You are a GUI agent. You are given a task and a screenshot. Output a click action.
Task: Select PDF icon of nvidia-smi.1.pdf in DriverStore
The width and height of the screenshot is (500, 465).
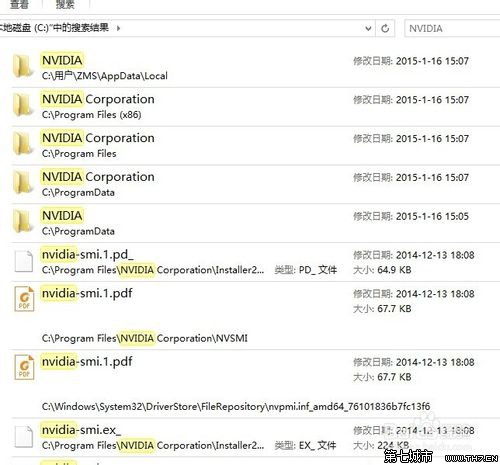tap(24, 367)
